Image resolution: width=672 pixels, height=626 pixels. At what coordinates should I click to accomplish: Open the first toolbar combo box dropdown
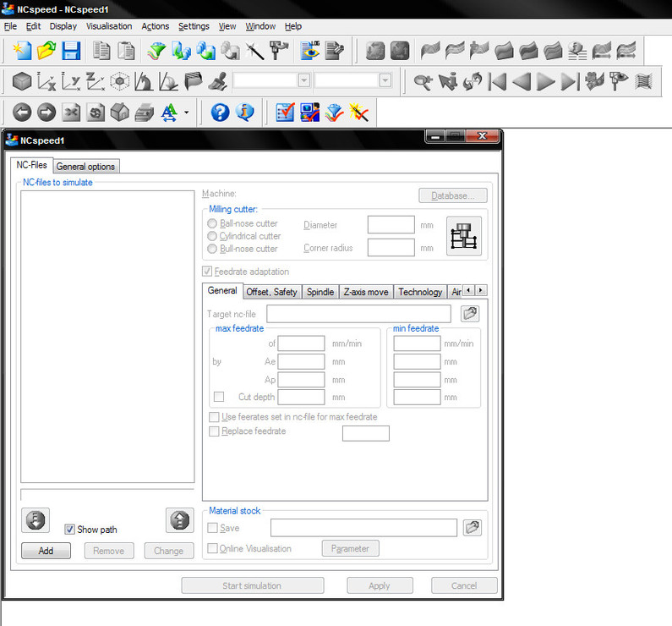click(303, 80)
